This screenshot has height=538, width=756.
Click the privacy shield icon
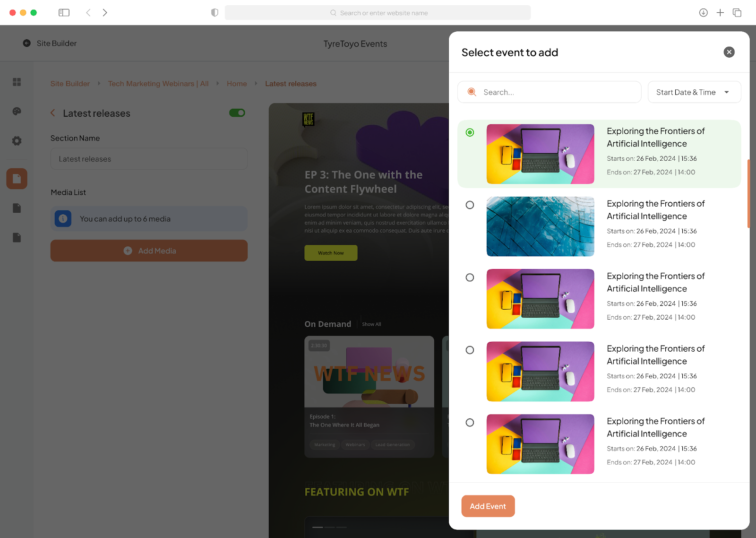[x=215, y=13]
